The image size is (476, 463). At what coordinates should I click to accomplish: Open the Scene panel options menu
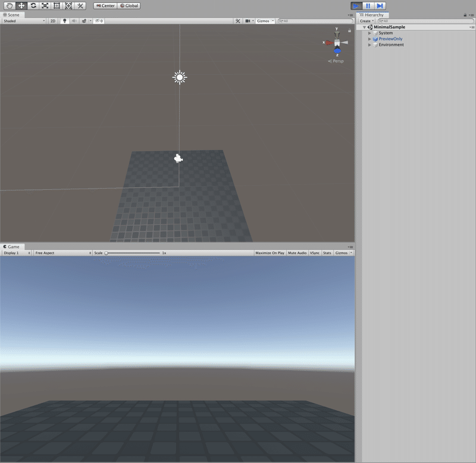tap(350, 15)
